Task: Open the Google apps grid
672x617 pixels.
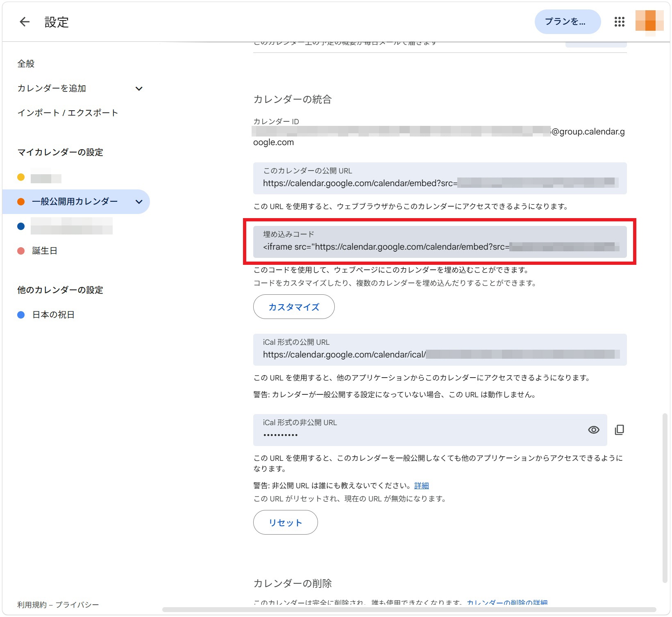Action: (x=620, y=22)
